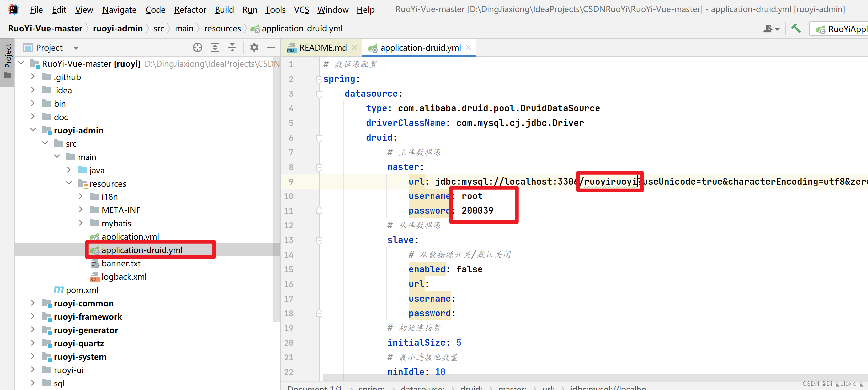Click the resources breadcrumb in navigation bar
The height and width of the screenshot is (390, 868).
pos(222,29)
